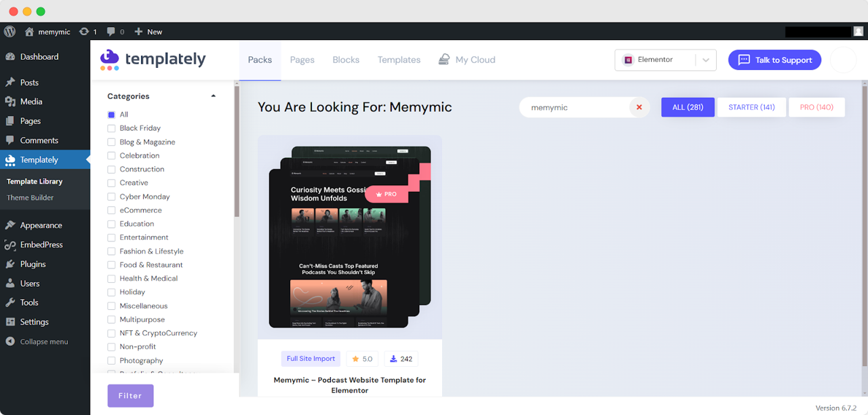Check the Food & Restaurant category
Screen dimensions: 868x415
pos(111,264)
